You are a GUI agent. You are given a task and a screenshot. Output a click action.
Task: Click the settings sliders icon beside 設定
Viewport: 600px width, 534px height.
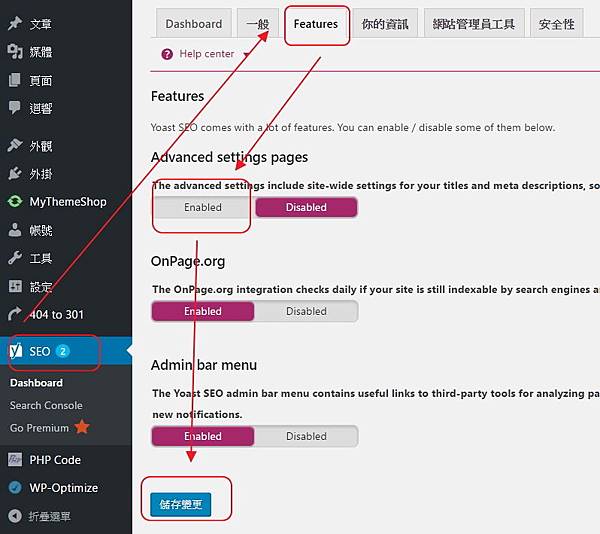tap(15, 286)
